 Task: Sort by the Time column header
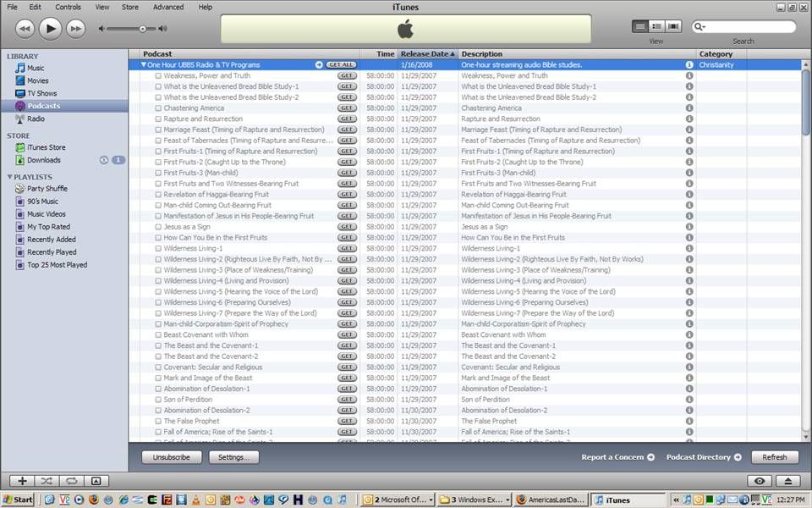point(379,54)
